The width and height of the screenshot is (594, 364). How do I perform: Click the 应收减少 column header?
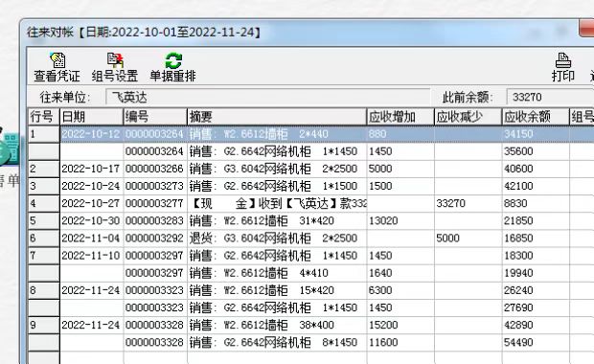(x=468, y=117)
